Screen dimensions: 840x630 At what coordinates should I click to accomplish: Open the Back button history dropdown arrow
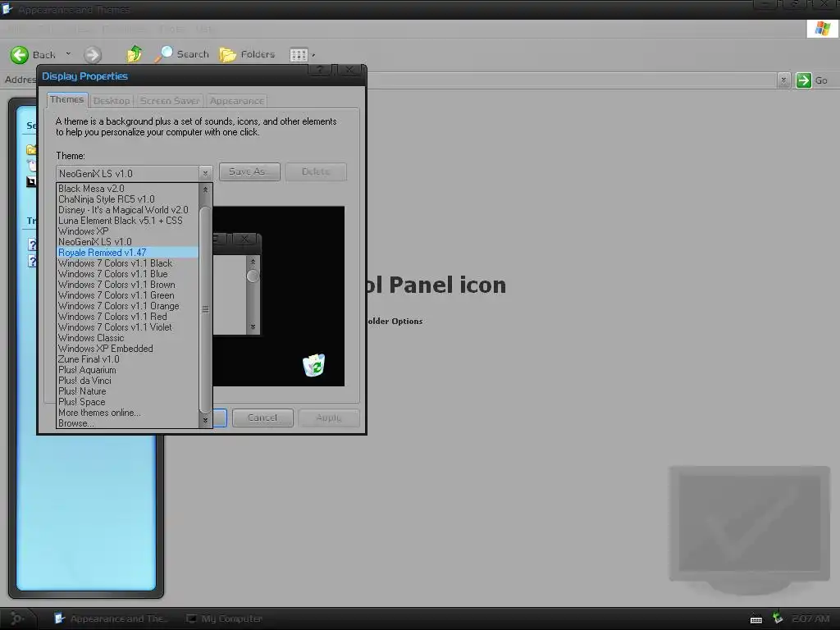click(x=68, y=54)
